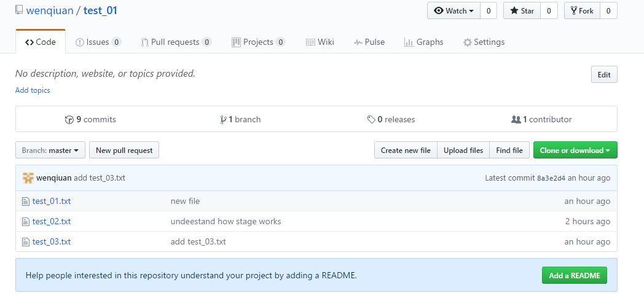
Task: Fork the repository using Fork button
Action: pos(581,10)
